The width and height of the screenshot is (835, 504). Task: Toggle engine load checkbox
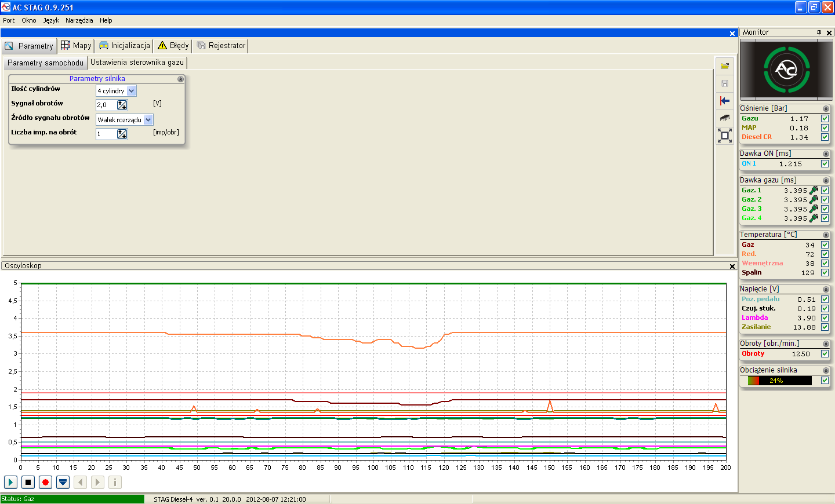tap(825, 380)
